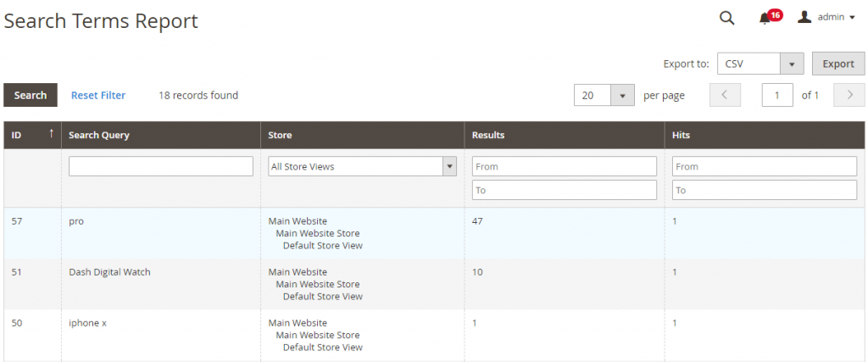Click the Search button
Image resolution: width=868 pixels, height=362 pixels.
(31, 95)
